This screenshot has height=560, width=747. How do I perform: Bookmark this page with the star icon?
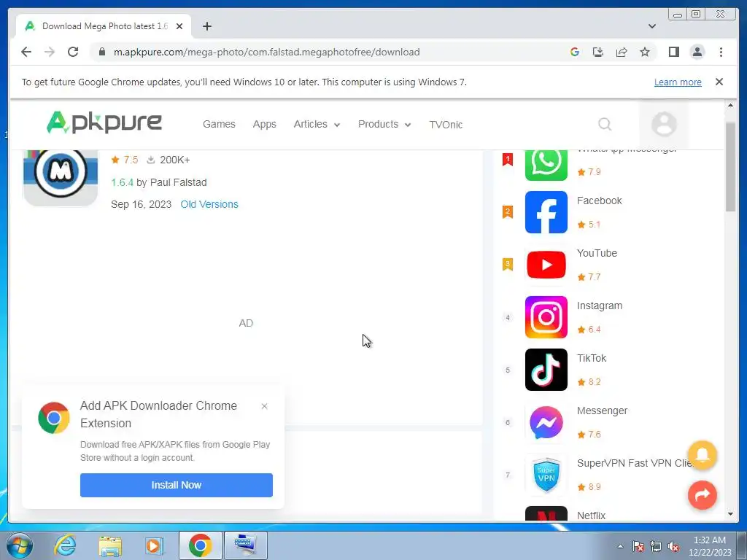pyautogui.click(x=645, y=52)
